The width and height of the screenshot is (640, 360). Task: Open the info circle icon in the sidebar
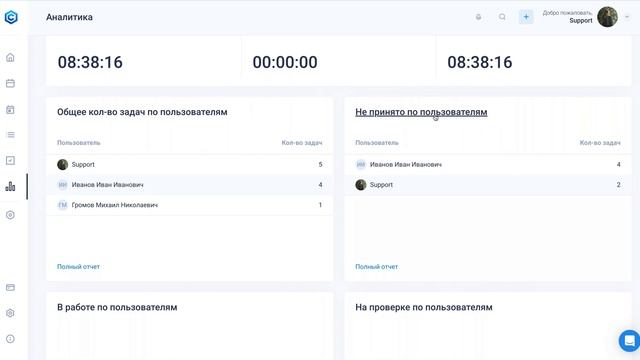(x=10, y=339)
